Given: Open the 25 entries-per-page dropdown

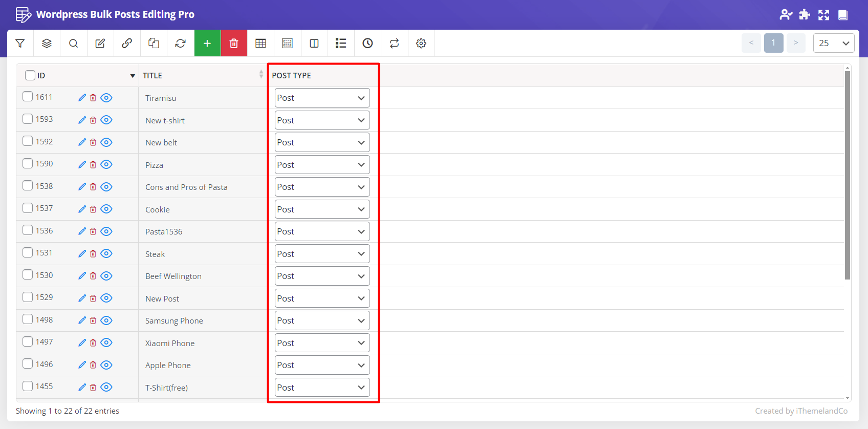Looking at the screenshot, I should pyautogui.click(x=833, y=44).
